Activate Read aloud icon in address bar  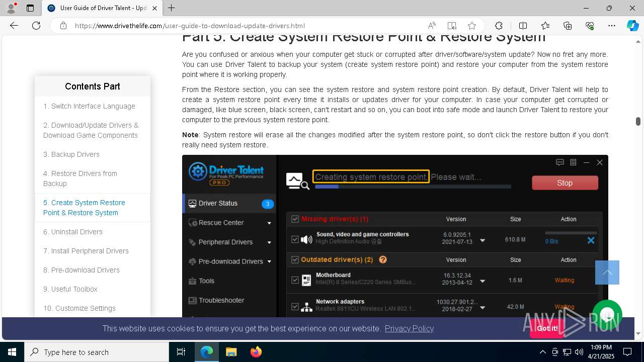click(x=432, y=26)
